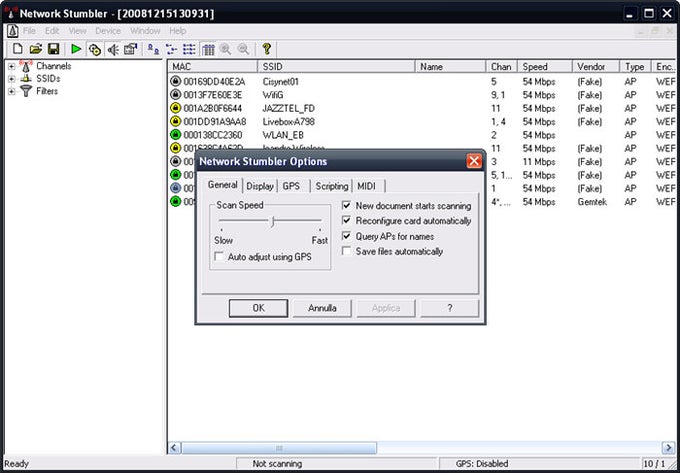Open the File menu

point(29,31)
